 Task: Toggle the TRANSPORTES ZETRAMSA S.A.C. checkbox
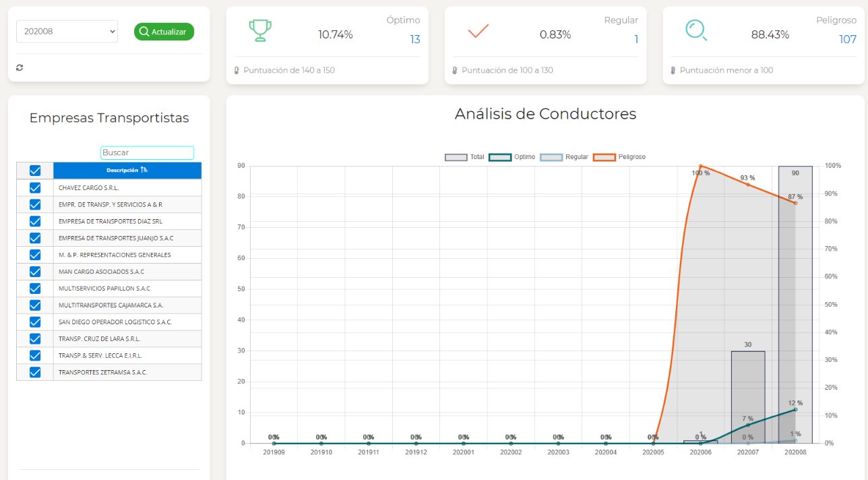[35, 372]
